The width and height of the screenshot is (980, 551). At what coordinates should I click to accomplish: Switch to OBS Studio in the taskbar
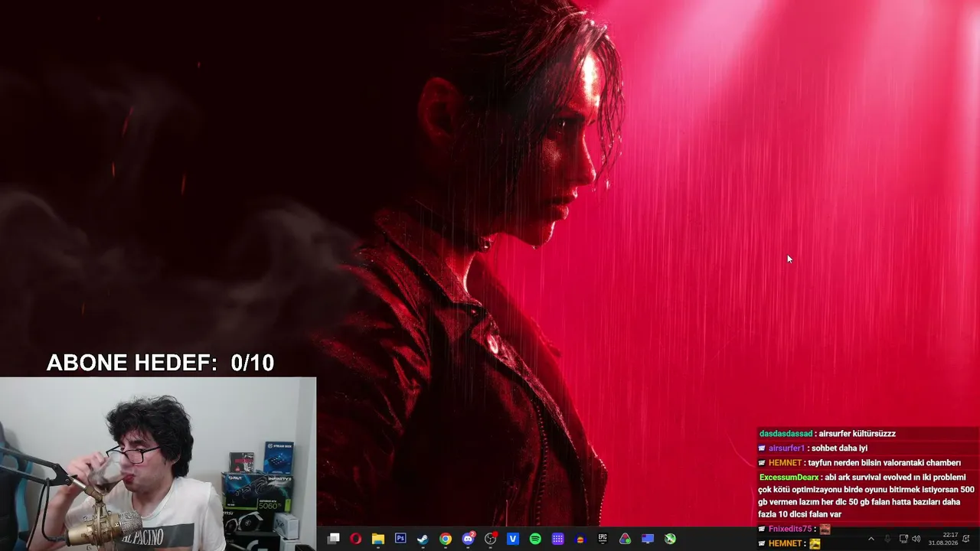[491, 539]
